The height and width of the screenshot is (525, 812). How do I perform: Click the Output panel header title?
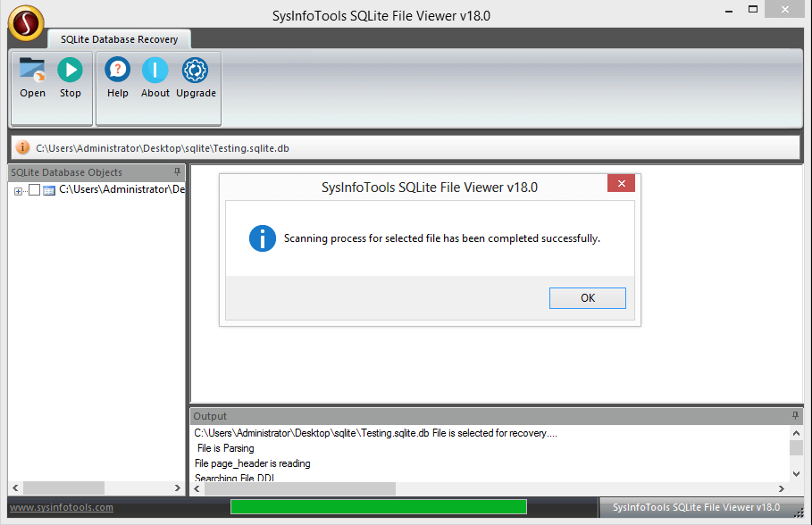click(x=210, y=416)
